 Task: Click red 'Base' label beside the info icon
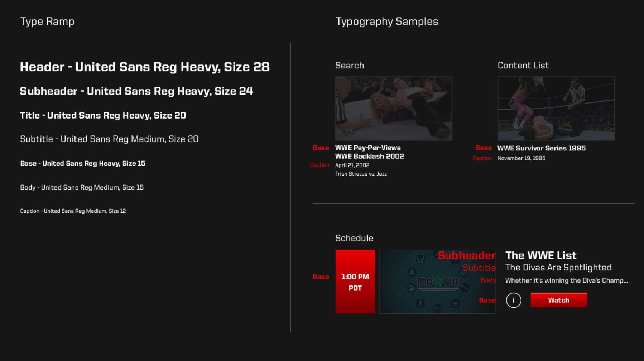coord(487,300)
